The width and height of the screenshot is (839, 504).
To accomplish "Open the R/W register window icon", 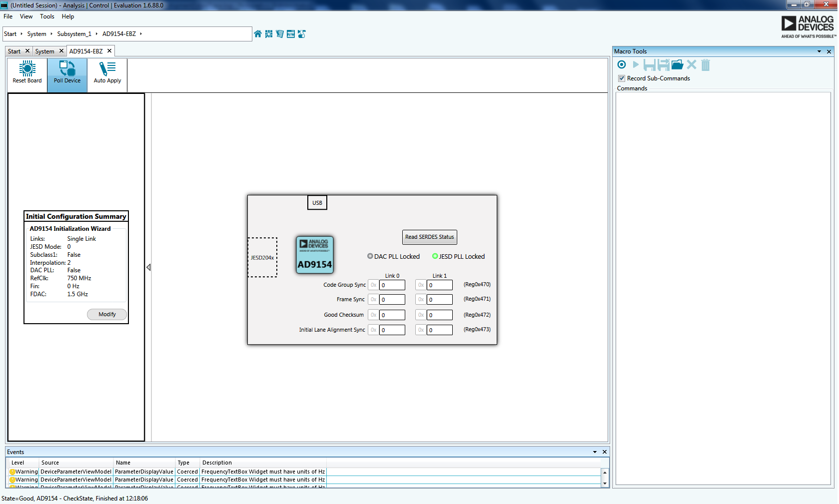I will click(291, 34).
